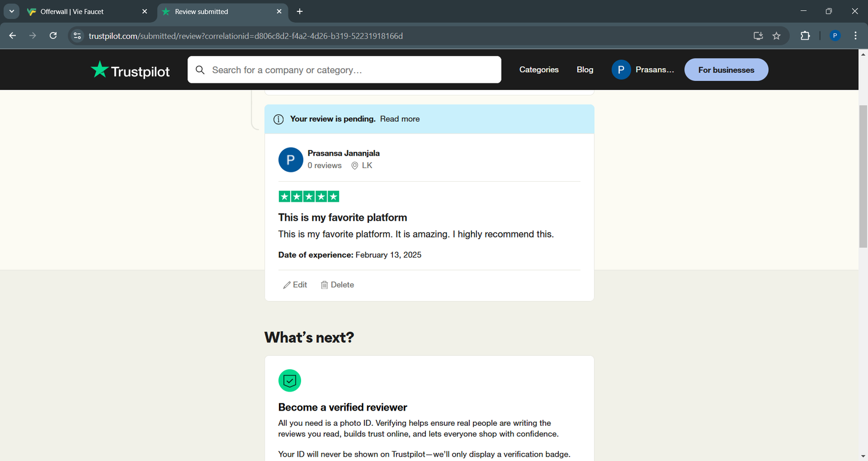Image resolution: width=868 pixels, height=461 pixels.
Task: Click the Prasans... profile avatar in header
Action: point(621,70)
